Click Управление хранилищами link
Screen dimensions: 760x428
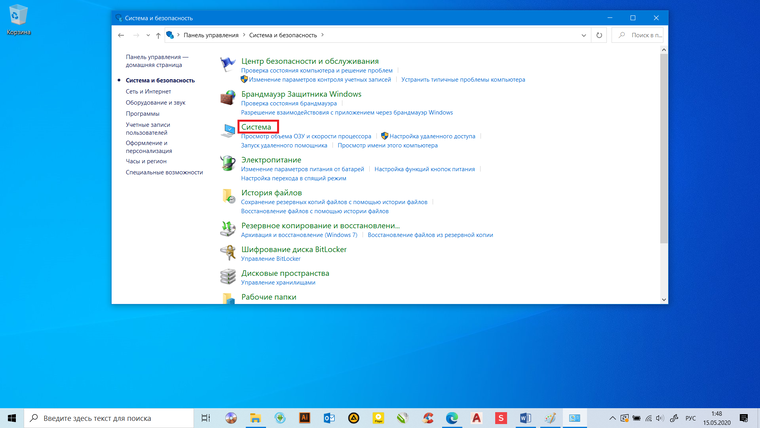click(x=278, y=283)
